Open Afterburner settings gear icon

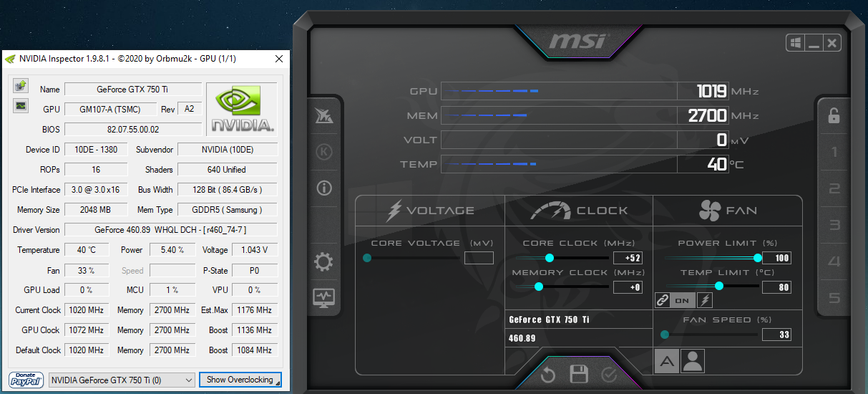324,262
